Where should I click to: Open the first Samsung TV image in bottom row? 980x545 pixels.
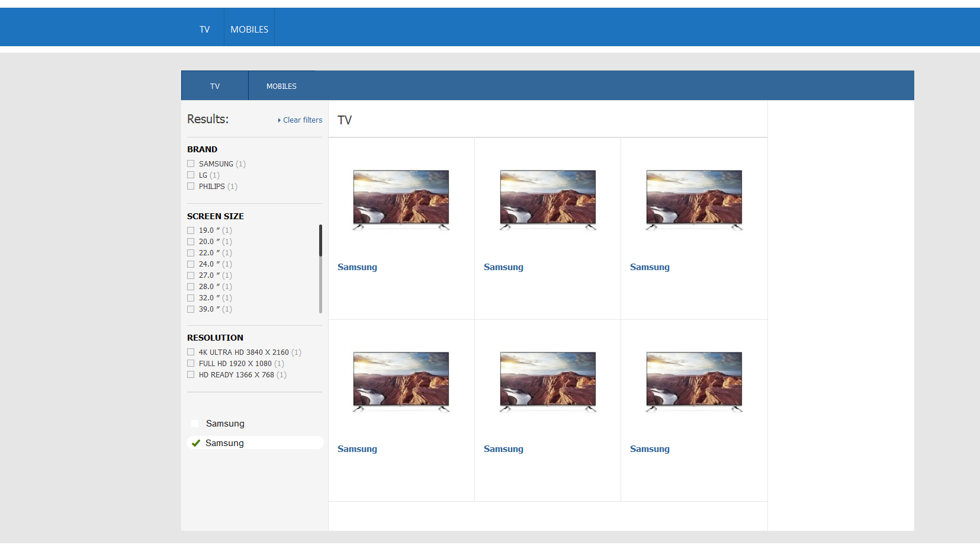(x=401, y=382)
